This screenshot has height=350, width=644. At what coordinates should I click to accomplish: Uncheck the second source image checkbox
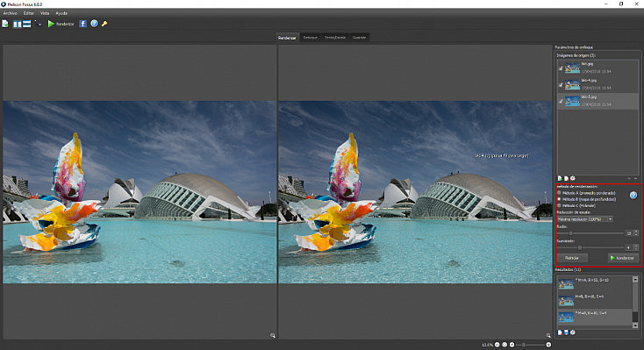tap(561, 85)
